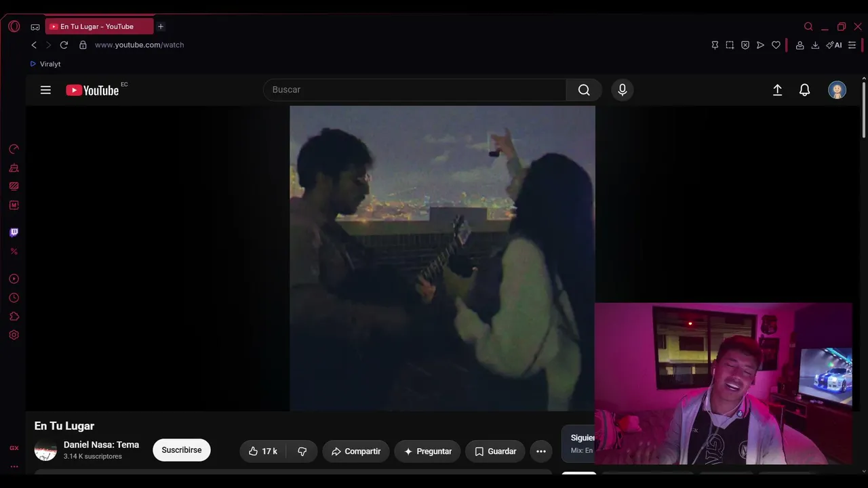Open the three-dot more actions menu
The height and width of the screenshot is (488, 868).
541,451
